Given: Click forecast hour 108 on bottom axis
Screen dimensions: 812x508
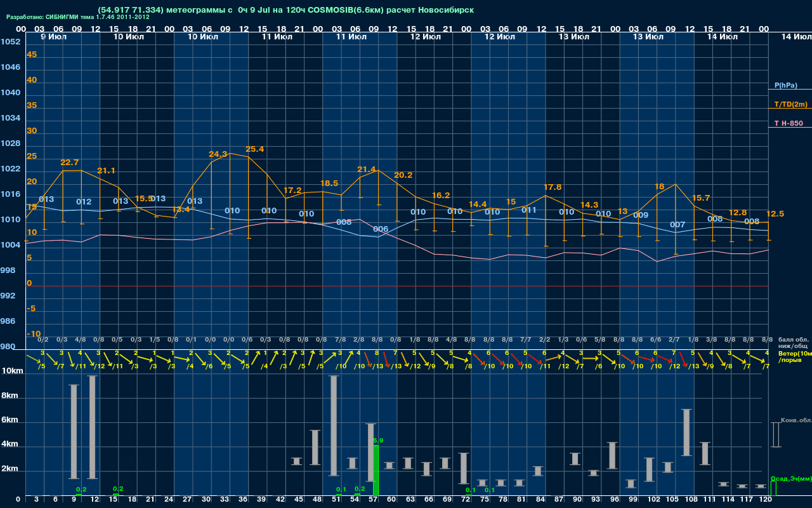Looking at the screenshot, I should click(690, 500).
